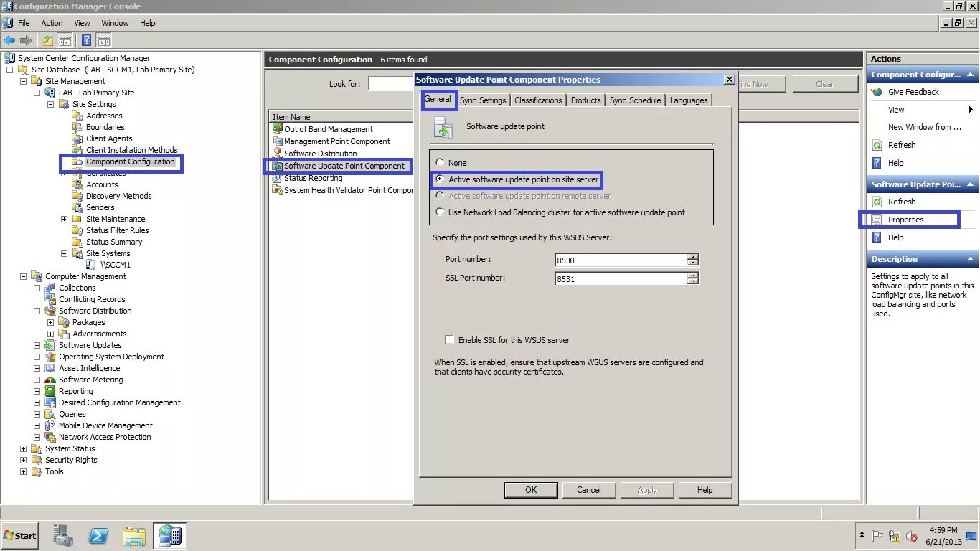Click the volume icon in system tray
Viewport: 980px width, 551px height.
[x=912, y=536]
